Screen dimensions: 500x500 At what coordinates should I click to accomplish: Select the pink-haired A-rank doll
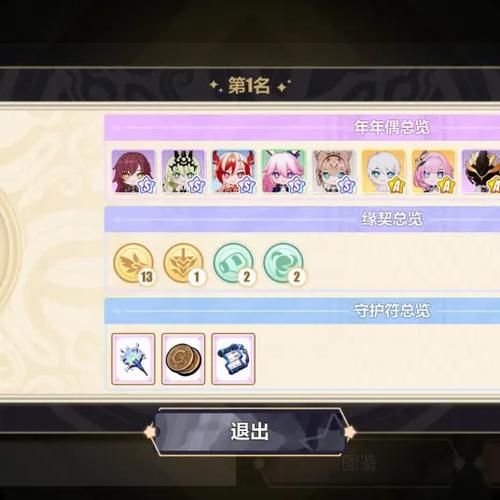(433, 171)
